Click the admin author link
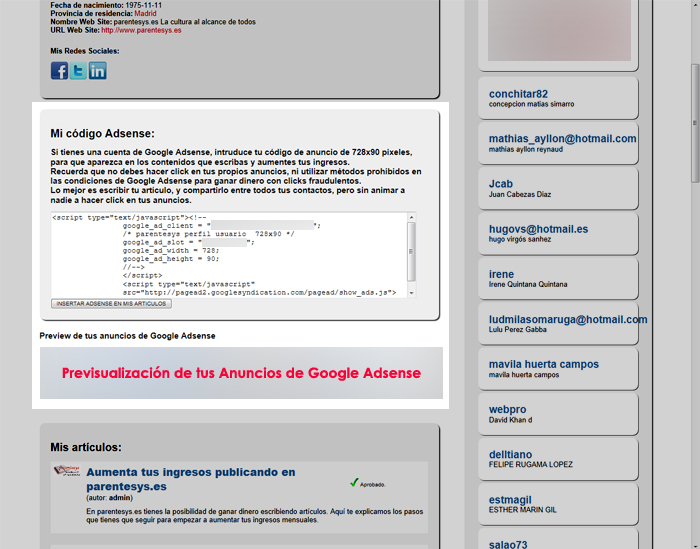Image resolution: width=700 pixels, height=549 pixels. pyautogui.click(x=120, y=496)
